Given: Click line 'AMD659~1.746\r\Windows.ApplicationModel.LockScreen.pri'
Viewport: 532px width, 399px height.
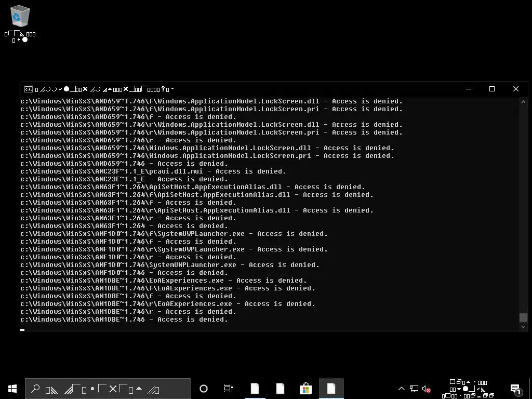Looking at the screenshot, I should (x=211, y=132).
